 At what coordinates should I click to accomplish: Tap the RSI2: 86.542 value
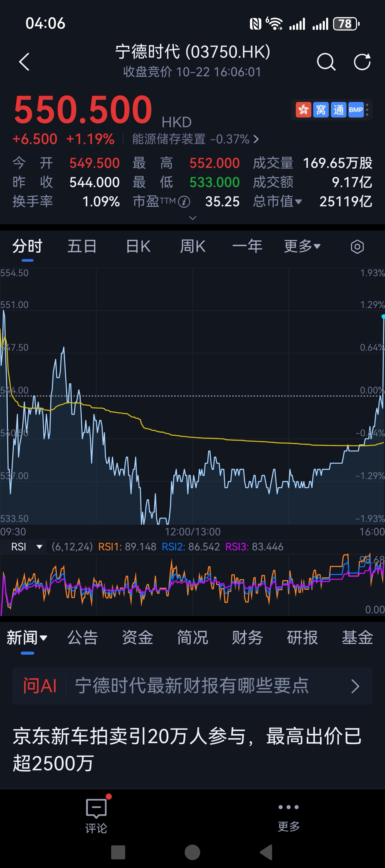(191, 547)
